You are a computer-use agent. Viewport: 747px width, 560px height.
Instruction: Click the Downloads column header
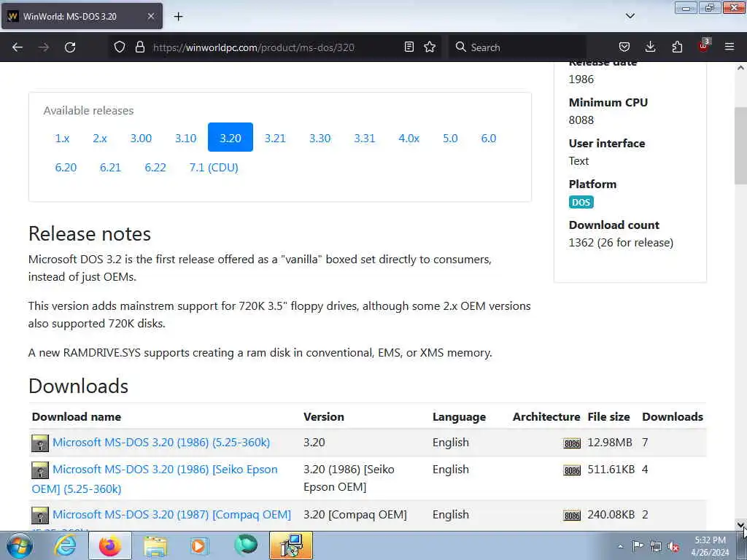coord(672,416)
